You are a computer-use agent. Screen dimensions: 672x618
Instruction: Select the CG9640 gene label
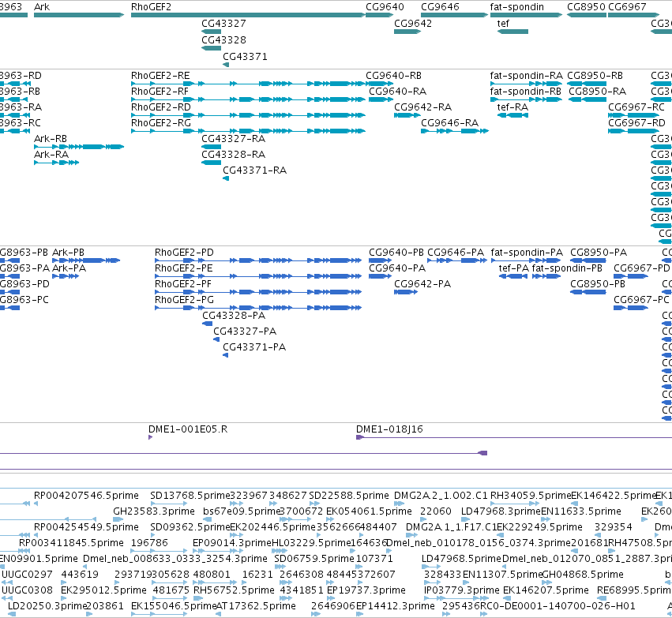(x=385, y=7)
